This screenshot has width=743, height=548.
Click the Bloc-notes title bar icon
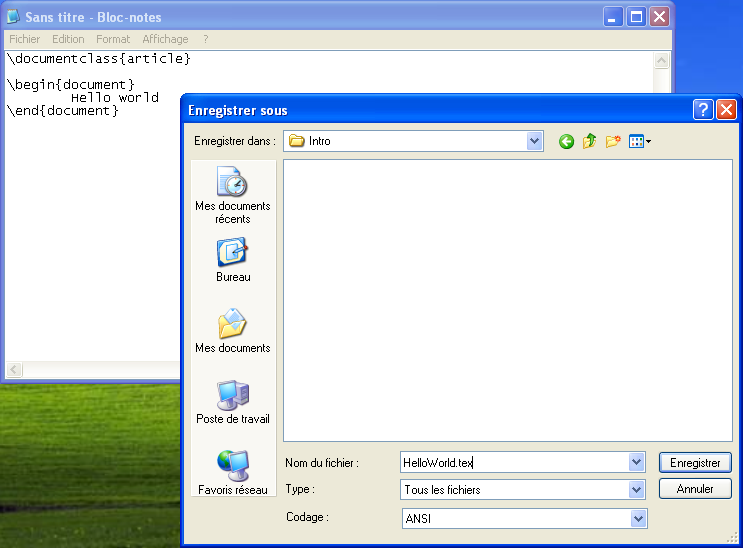point(13,17)
